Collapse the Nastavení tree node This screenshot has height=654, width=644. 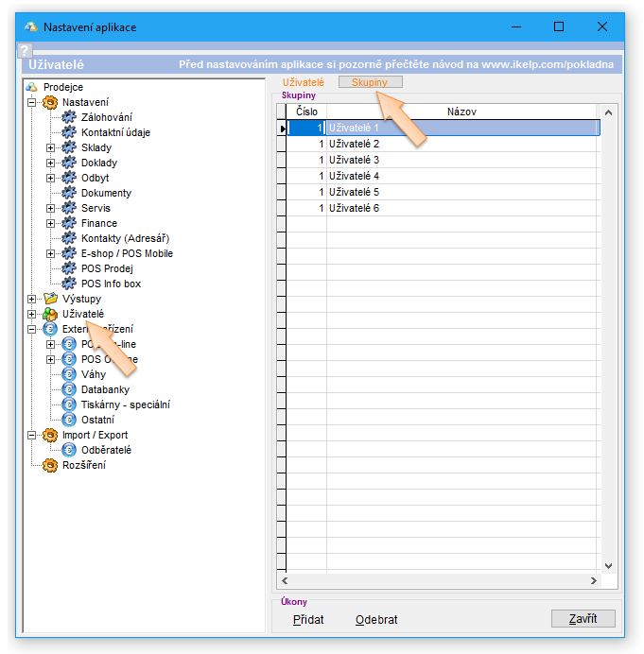33,102
